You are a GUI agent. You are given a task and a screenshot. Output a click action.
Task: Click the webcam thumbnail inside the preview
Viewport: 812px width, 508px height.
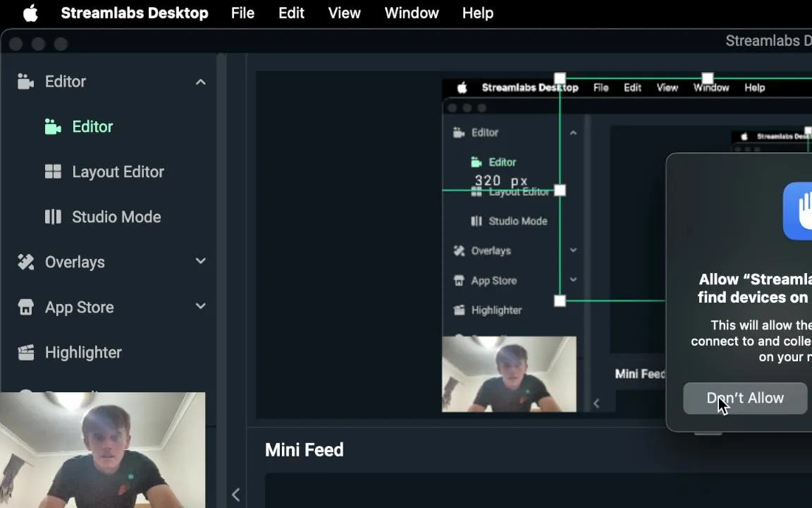point(509,374)
